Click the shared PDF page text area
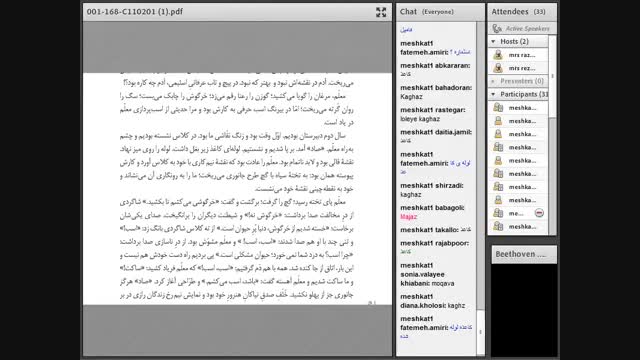The width and height of the screenshot is (640, 360). [x=237, y=189]
